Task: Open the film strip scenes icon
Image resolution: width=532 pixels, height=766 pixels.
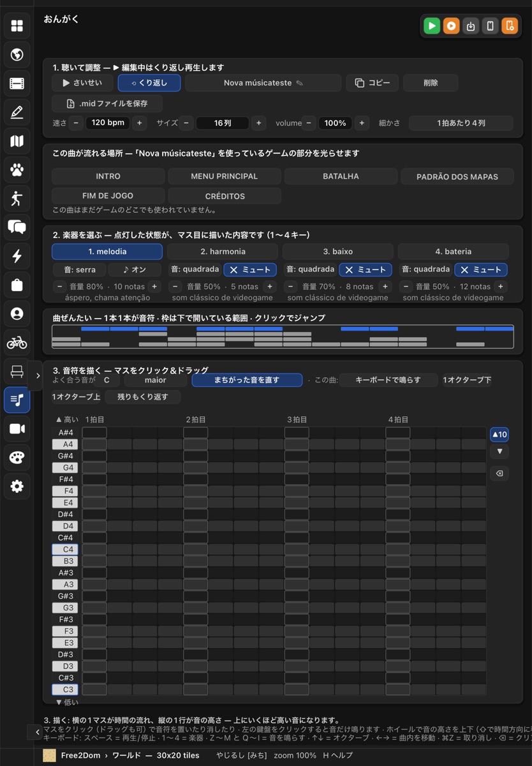Action: pos(17,83)
